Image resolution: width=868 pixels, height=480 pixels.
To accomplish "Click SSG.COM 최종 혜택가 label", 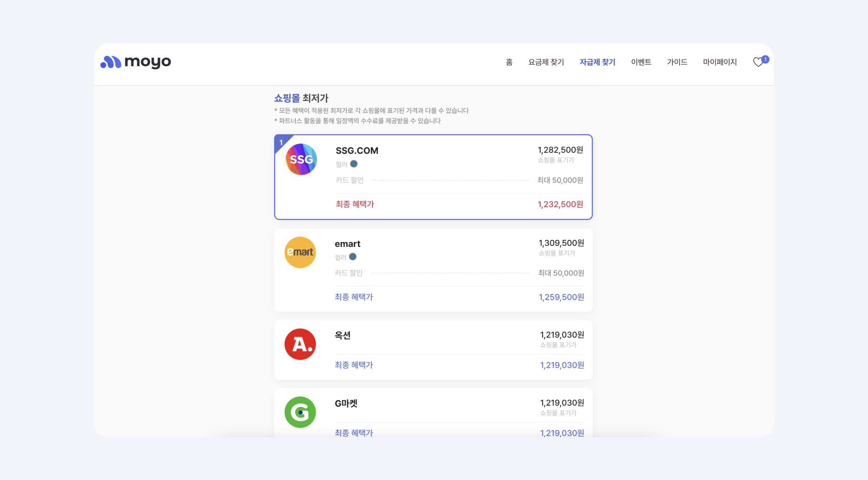I will click(x=355, y=204).
